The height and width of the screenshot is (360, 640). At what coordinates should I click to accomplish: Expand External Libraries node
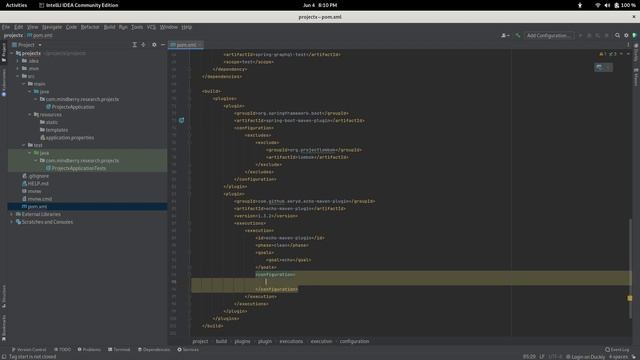pyautogui.click(x=12, y=214)
